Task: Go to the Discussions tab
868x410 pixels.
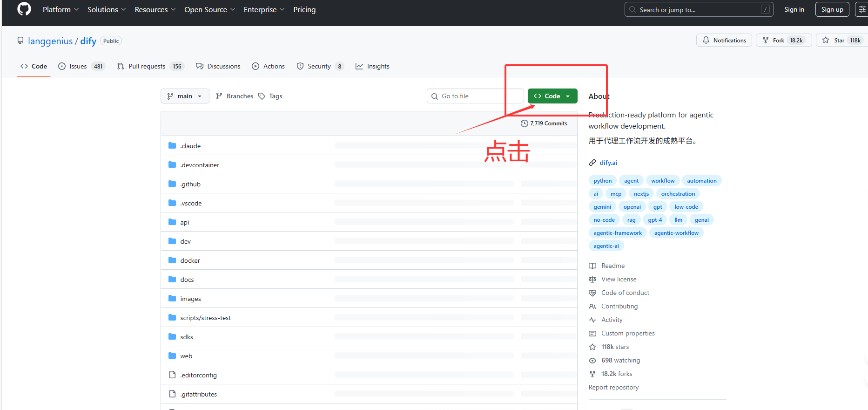Action: (218, 66)
